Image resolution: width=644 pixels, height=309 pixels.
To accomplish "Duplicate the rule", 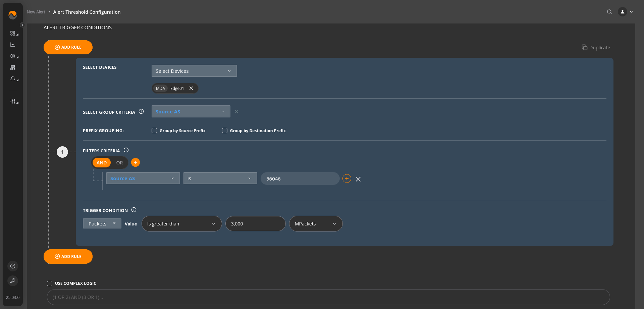I will [x=596, y=48].
